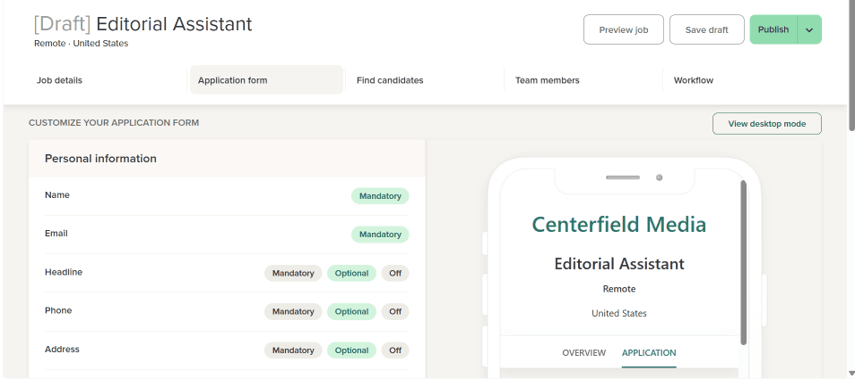Click the Publish button
The image size is (855, 379).
point(774,29)
